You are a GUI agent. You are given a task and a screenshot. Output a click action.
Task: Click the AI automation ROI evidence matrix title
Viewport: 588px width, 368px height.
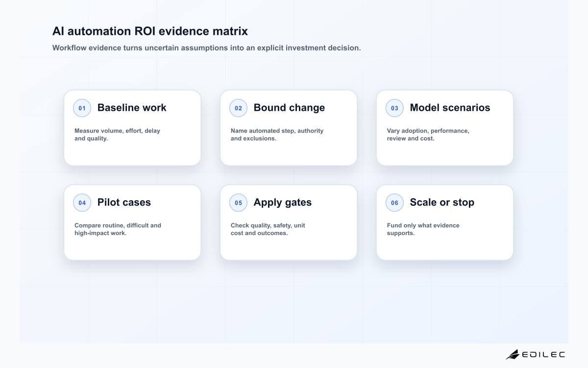coord(150,31)
